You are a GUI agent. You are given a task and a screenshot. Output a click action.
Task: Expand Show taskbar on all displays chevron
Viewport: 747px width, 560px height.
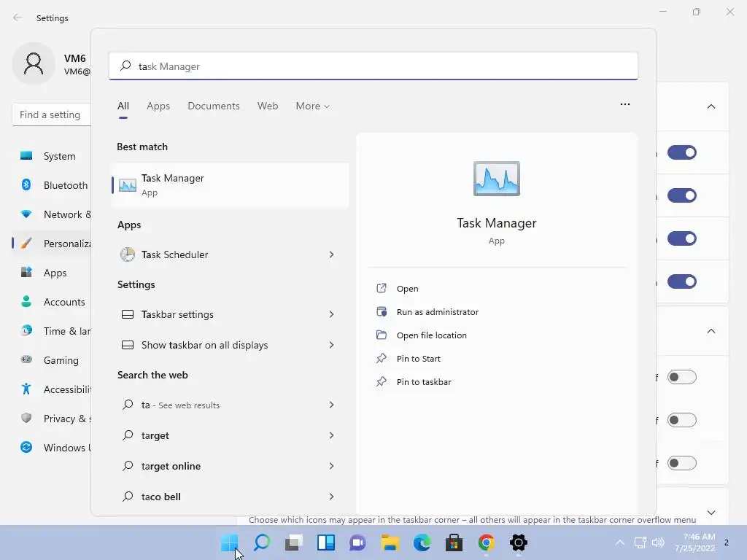(x=332, y=345)
